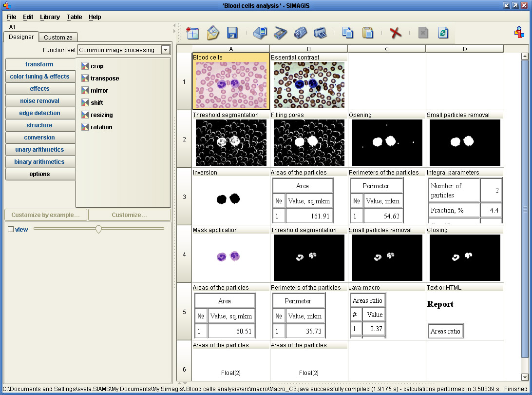Click the view slider handle
Image resolution: width=532 pixels, height=395 pixels.
(x=98, y=229)
